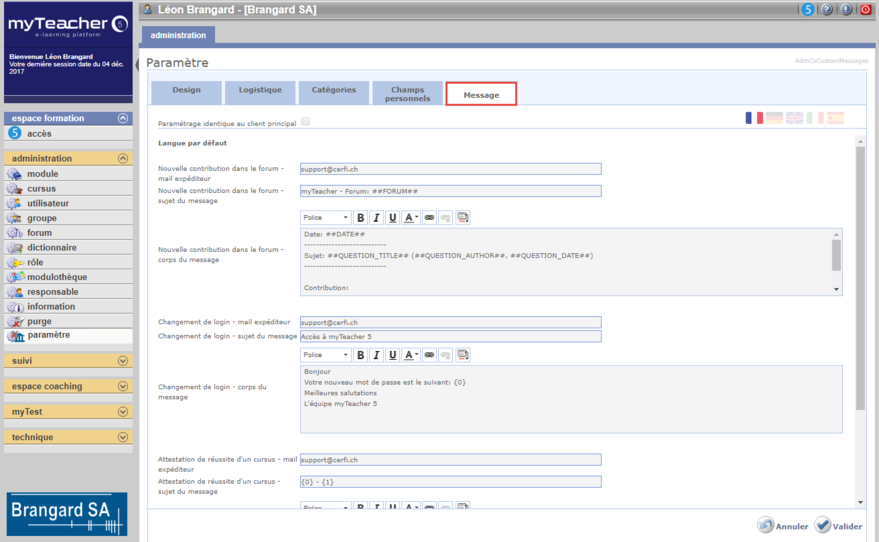Insert link in forum message body toolbar
Screen dimensions: 879x542
click(x=429, y=217)
